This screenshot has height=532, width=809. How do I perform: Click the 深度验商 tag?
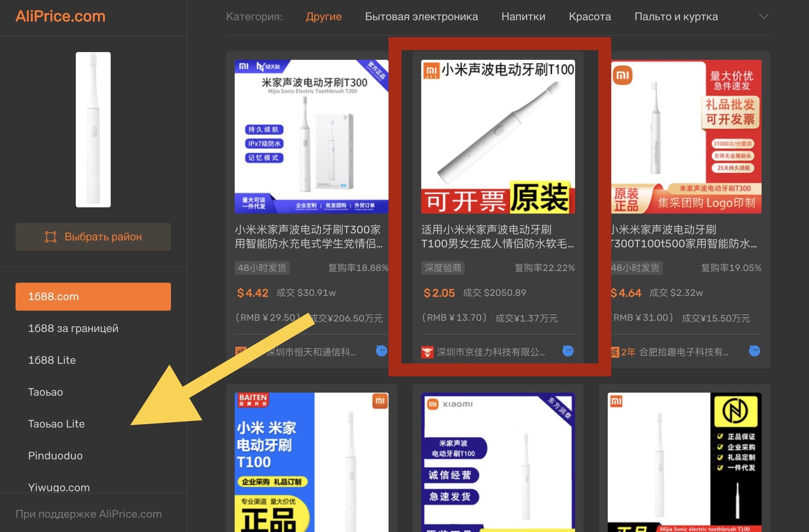coord(442,268)
